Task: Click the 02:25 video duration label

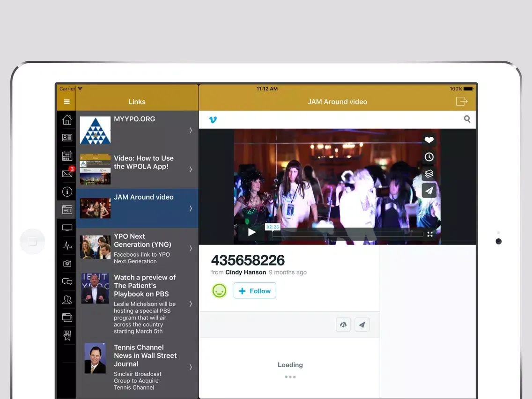Action: coord(273,227)
